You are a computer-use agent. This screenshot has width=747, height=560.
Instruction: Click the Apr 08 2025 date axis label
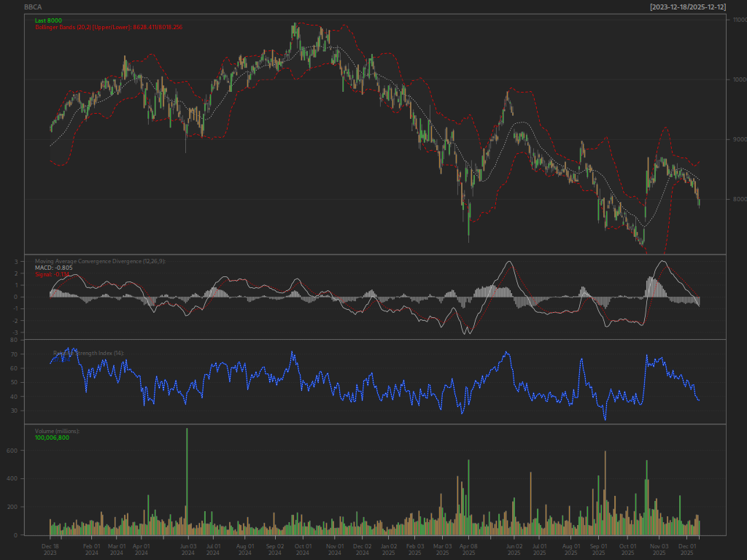[469, 550]
